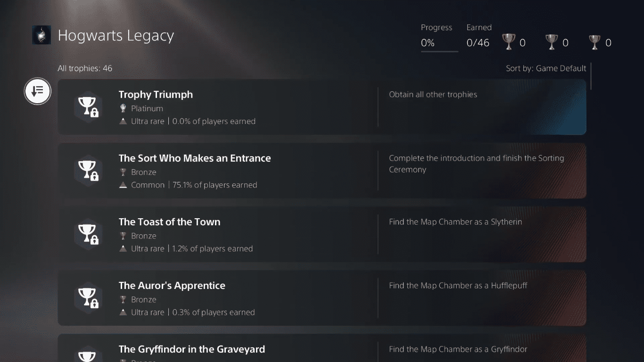Toggle The Auror's Apprentice trophy row selection
The width and height of the screenshot is (644, 362).
pos(322,298)
